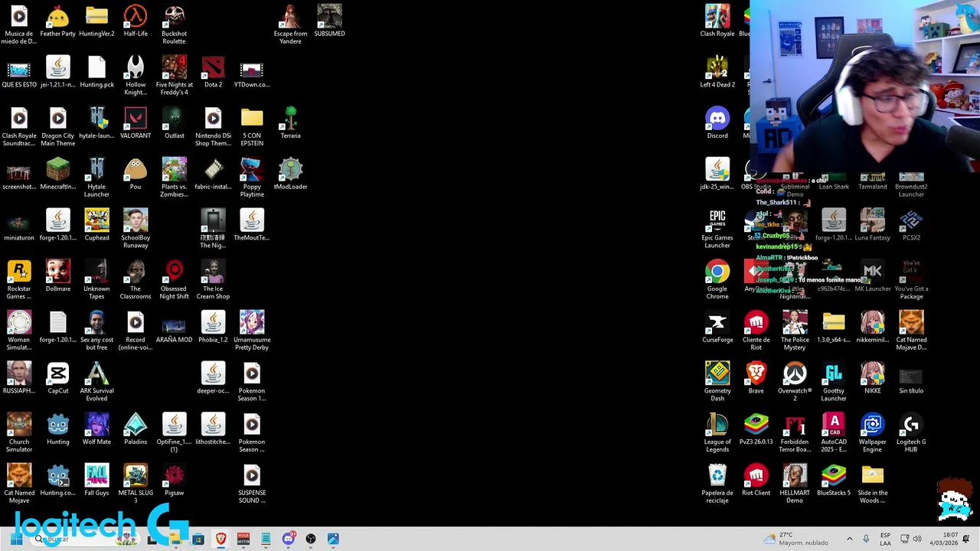980x551 pixels.
Task: Select the Pou desktop icon
Action: 136,174
